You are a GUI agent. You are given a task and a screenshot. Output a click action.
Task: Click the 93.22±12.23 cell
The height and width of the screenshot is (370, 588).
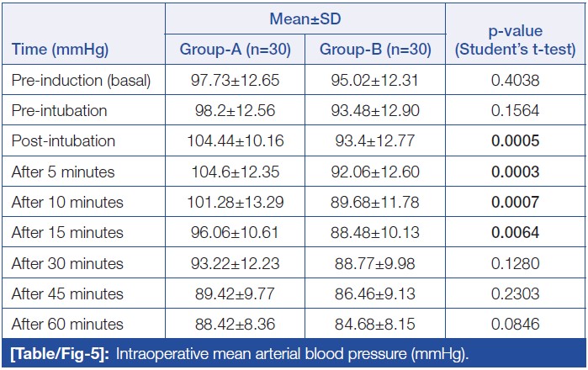pyautogui.click(x=235, y=263)
